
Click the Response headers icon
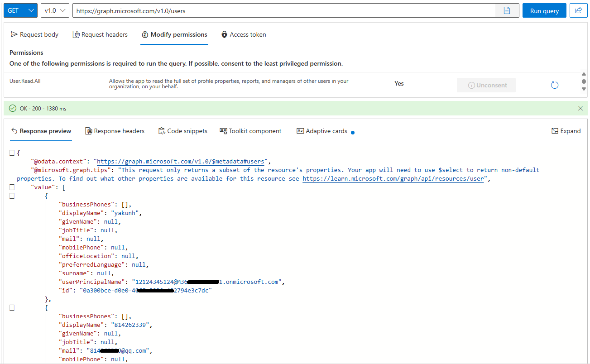(89, 131)
